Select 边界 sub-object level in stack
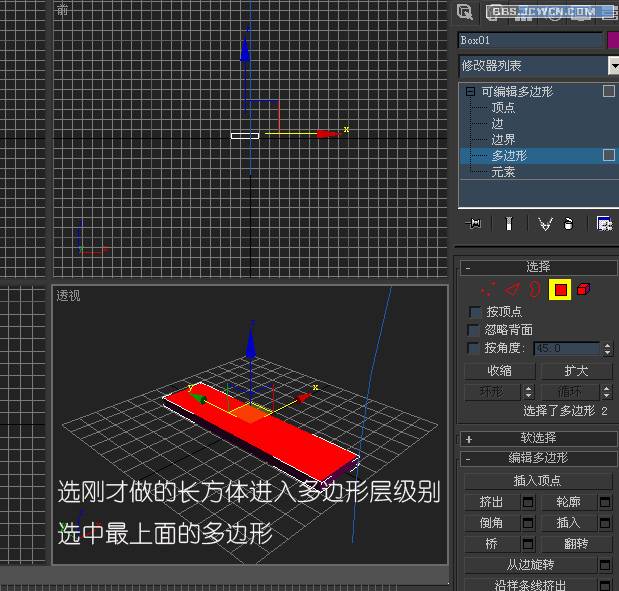Image resolution: width=619 pixels, height=591 pixels. pyautogui.click(x=503, y=139)
